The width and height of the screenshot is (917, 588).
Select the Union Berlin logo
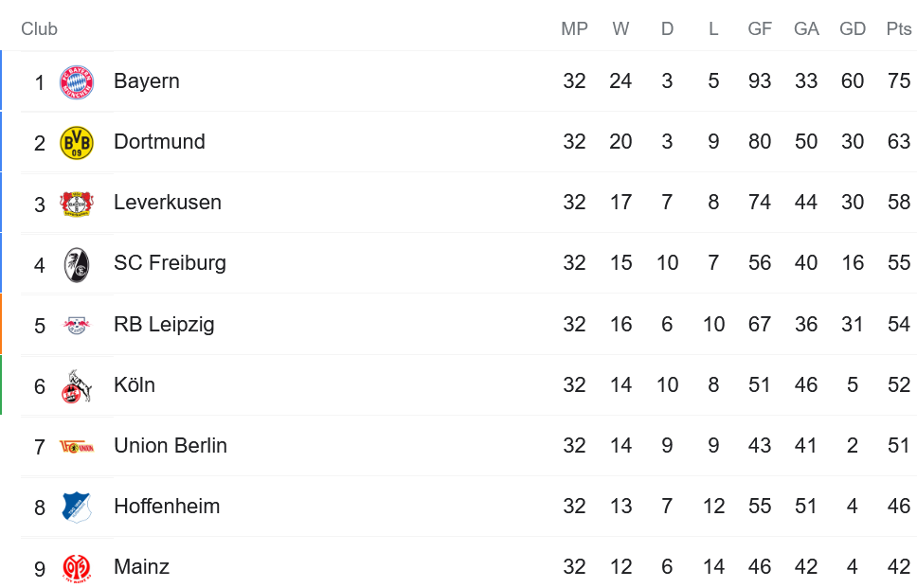pyautogui.click(x=77, y=446)
